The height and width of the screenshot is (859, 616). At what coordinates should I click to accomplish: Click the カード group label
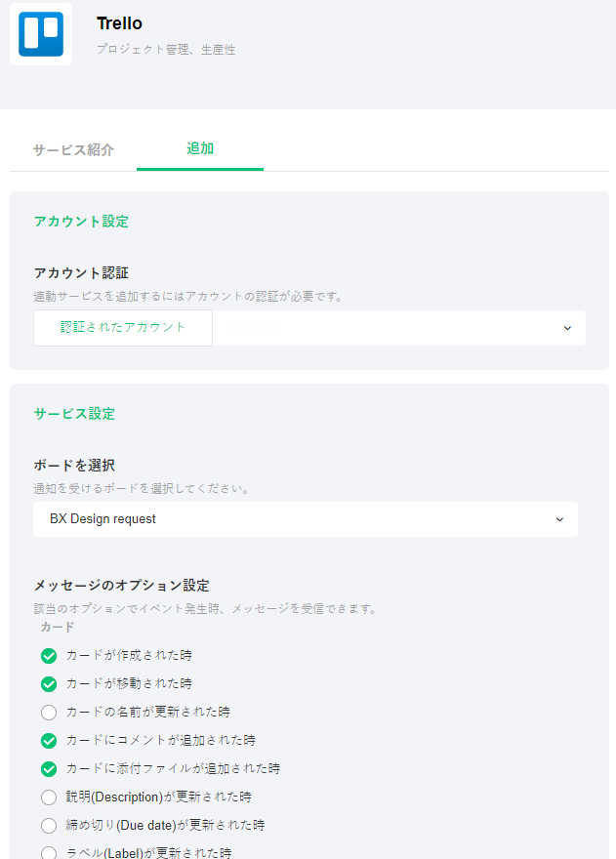(x=58, y=628)
